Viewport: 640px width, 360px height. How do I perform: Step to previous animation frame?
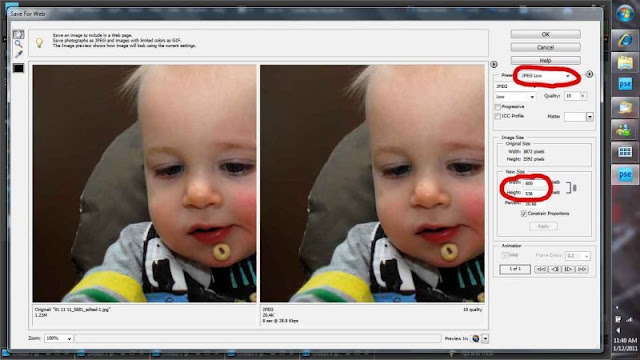coord(555,269)
